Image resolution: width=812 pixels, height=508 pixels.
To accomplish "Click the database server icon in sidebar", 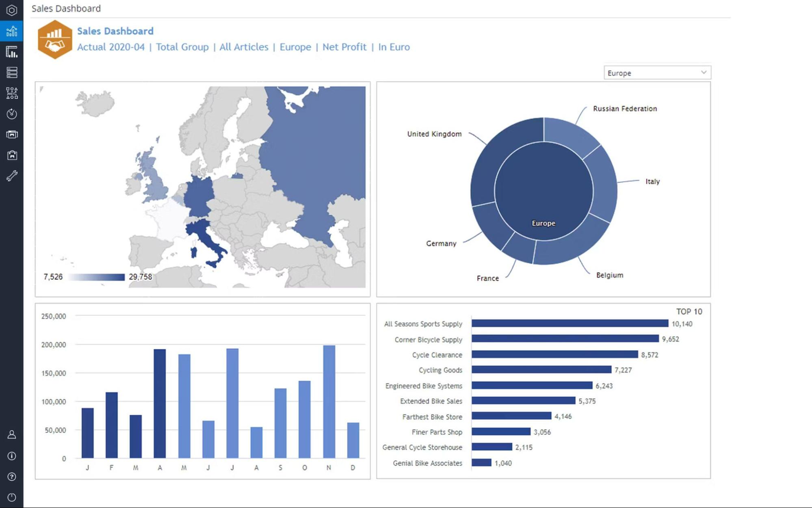I will [12, 72].
